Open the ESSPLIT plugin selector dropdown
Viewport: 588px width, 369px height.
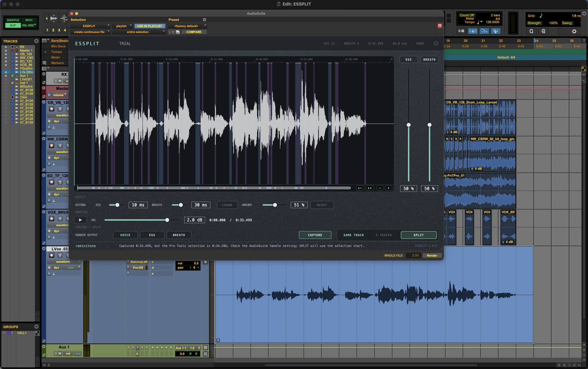coord(90,26)
